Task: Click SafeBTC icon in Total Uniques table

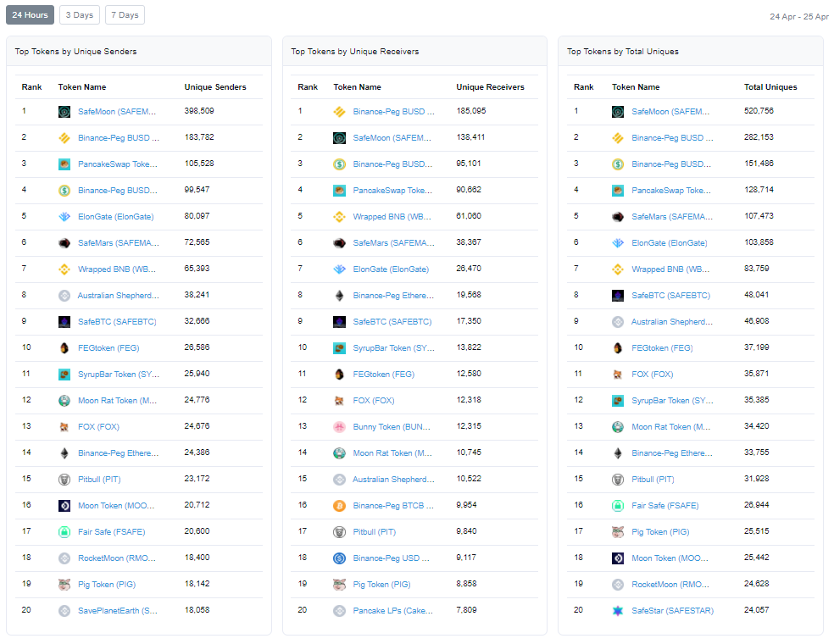Action: pos(618,296)
